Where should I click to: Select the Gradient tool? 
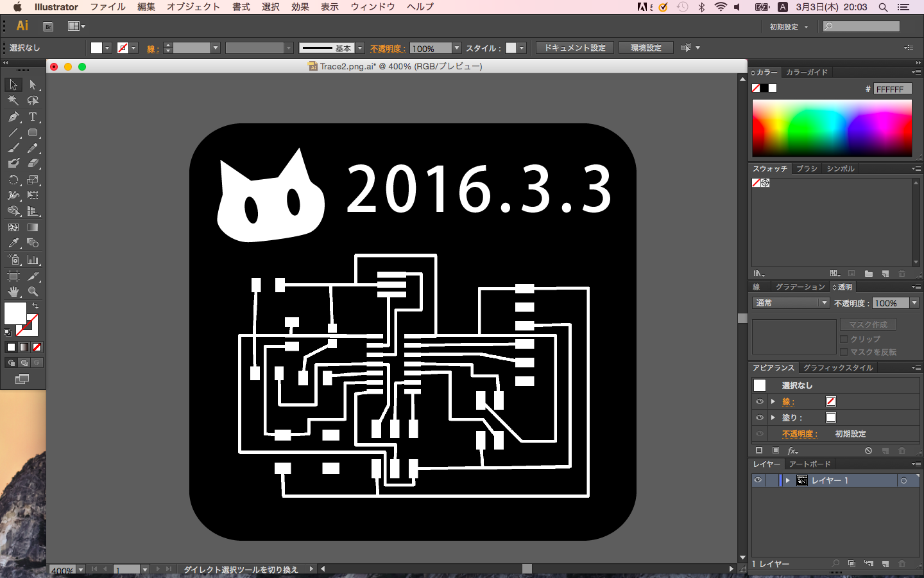(33, 227)
